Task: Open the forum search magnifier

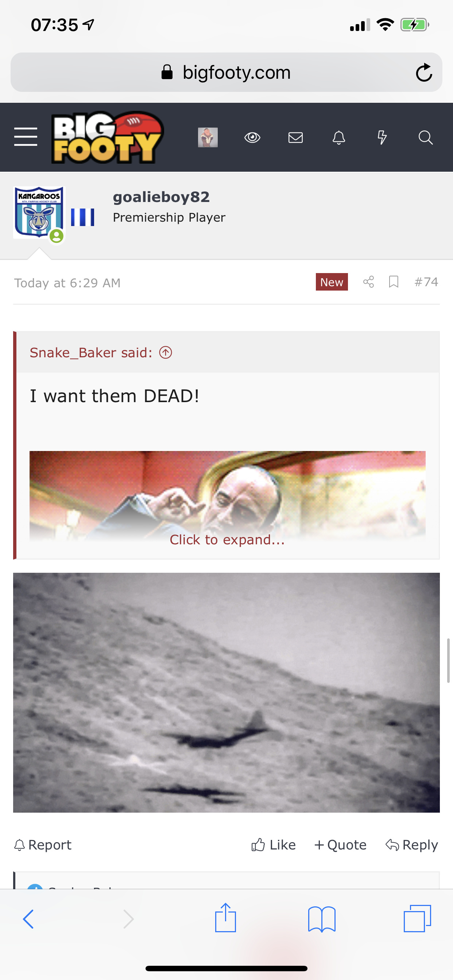Action: coord(425,137)
